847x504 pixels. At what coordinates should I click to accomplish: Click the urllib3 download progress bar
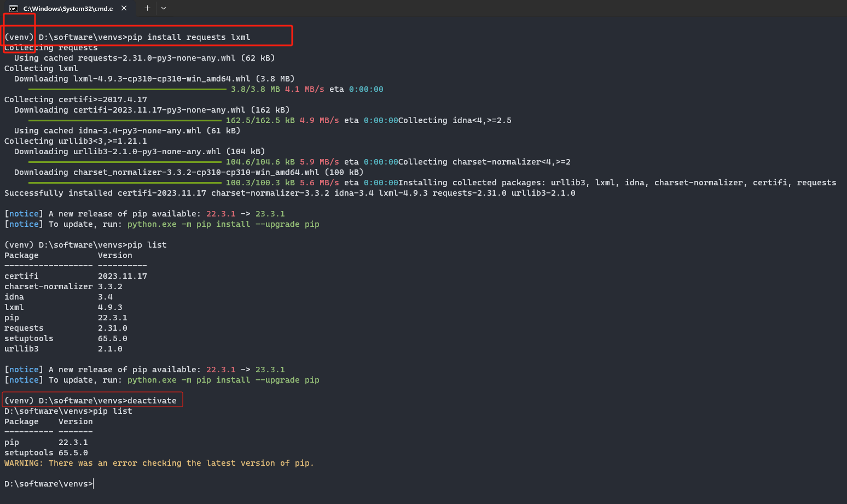125,162
